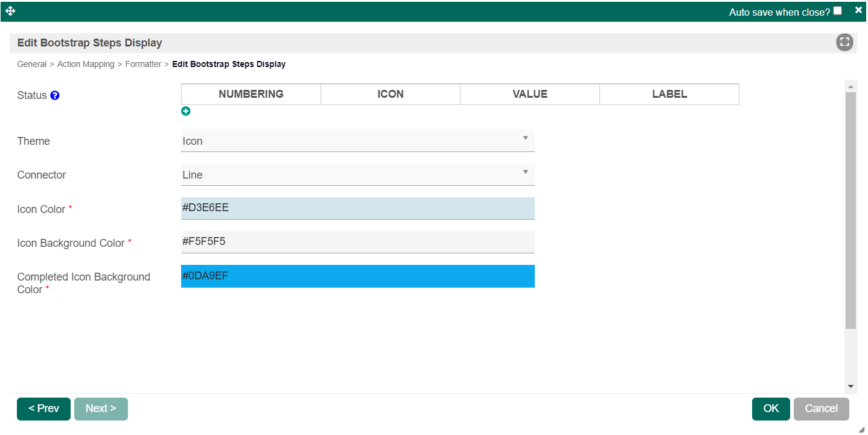Viewport: 868px width, 435px height.
Task: Enable Auto save when close checkbox
Action: pyautogui.click(x=837, y=11)
